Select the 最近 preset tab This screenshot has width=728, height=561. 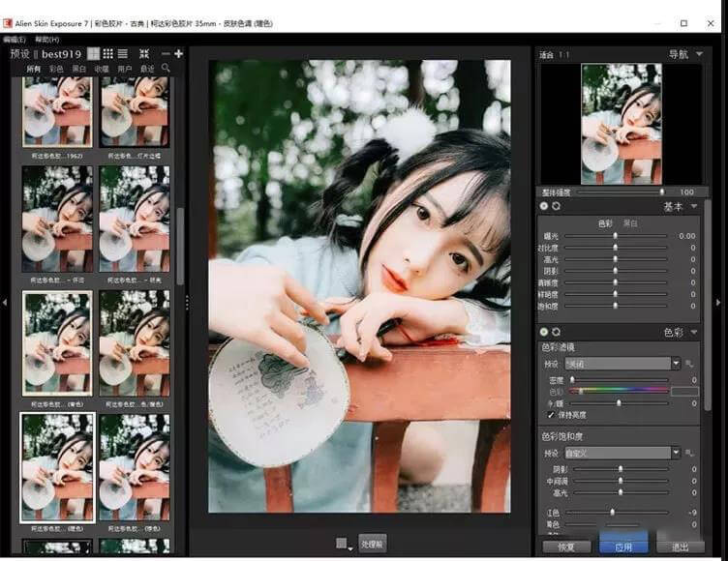pyautogui.click(x=147, y=69)
